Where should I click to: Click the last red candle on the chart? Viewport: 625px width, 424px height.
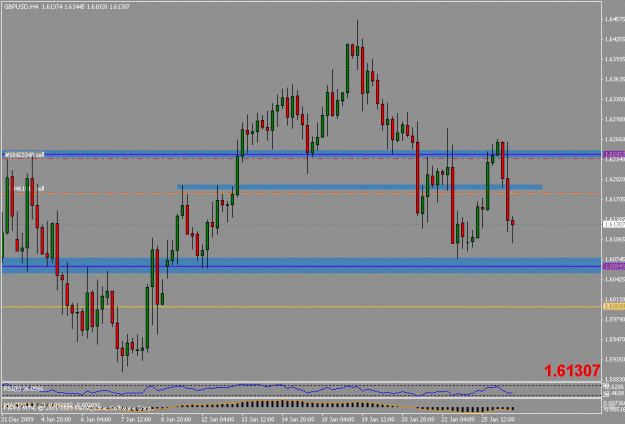[513, 222]
